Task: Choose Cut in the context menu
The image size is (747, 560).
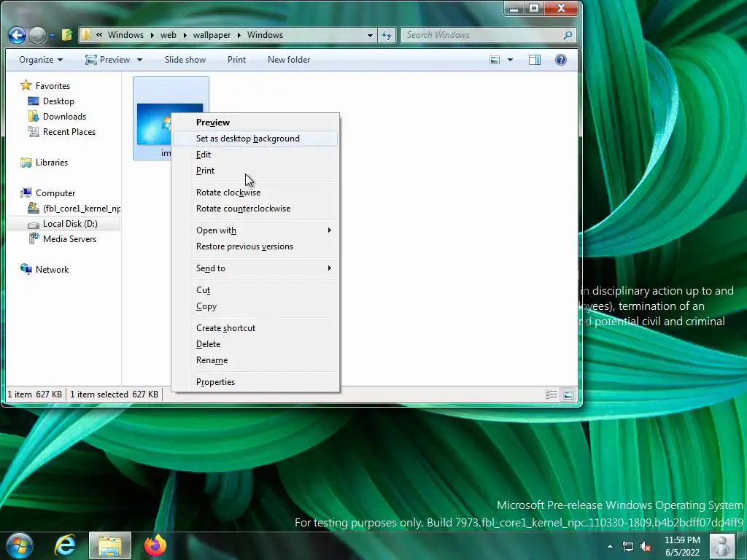Action: coord(255,290)
